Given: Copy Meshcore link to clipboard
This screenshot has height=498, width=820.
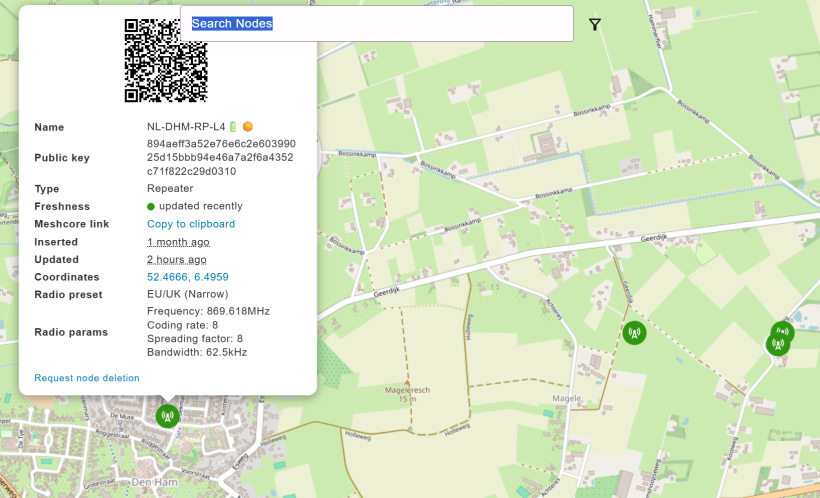Looking at the screenshot, I should coord(191,224).
